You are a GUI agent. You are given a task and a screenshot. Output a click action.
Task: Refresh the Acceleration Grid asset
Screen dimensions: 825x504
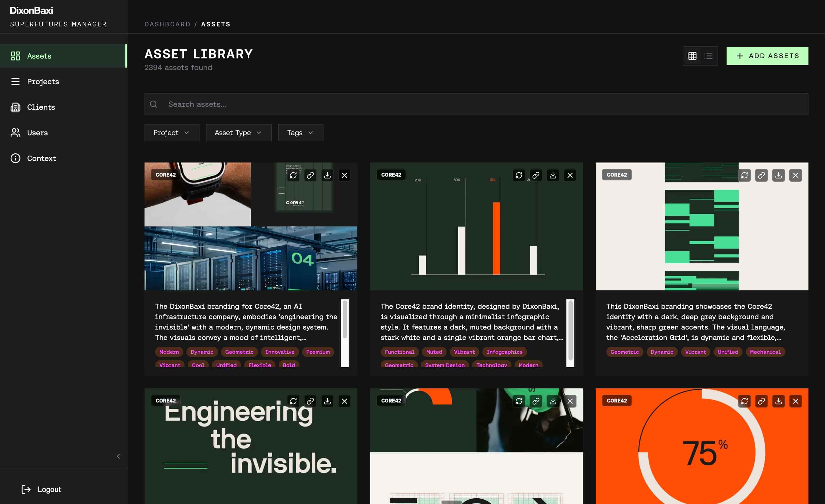tap(745, 175)
